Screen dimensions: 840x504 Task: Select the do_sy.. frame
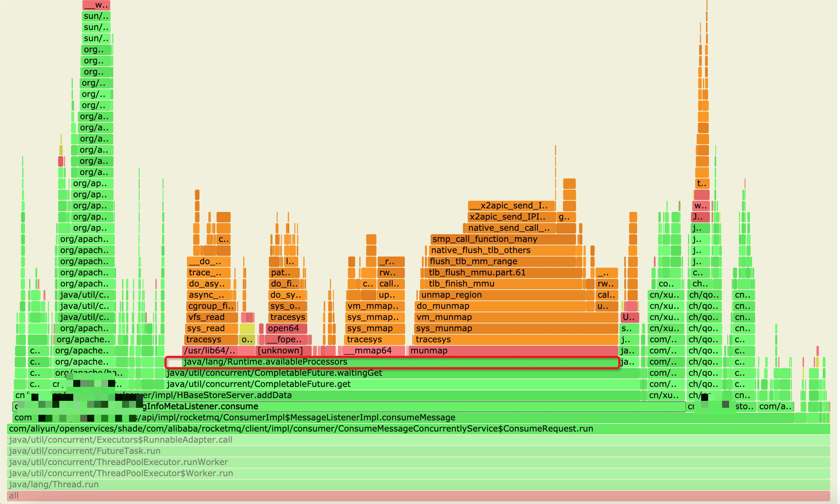(287, 295)
